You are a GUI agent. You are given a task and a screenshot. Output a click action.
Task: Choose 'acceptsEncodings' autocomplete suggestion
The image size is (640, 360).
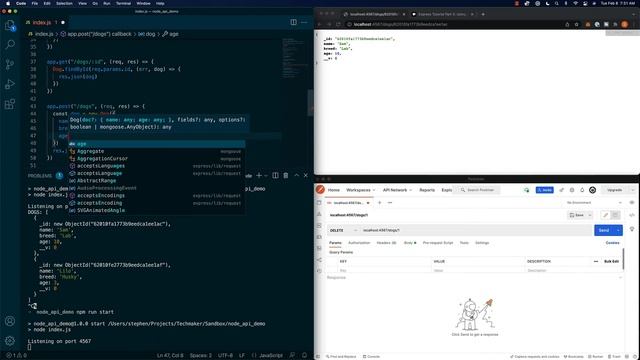157,196
